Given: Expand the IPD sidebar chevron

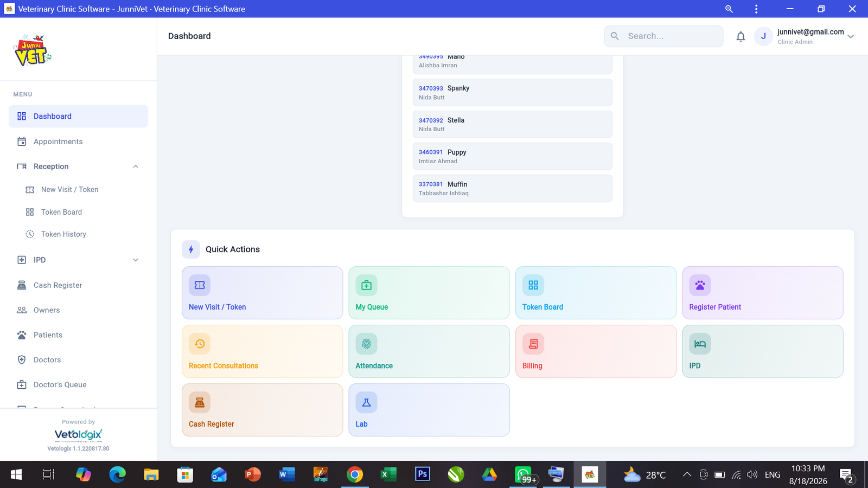Looking at the screenshot, I should coord(136,260).
